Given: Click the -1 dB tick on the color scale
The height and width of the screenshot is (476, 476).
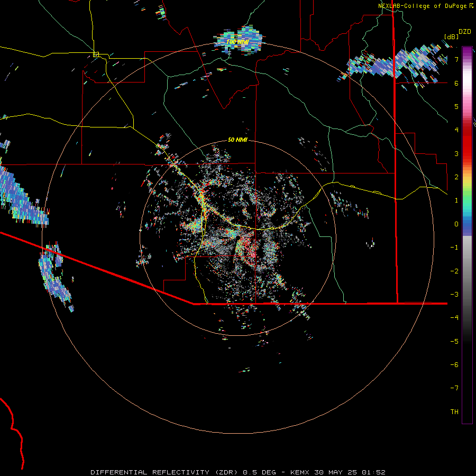Looking at the screenshot, I should pos(454,248).
